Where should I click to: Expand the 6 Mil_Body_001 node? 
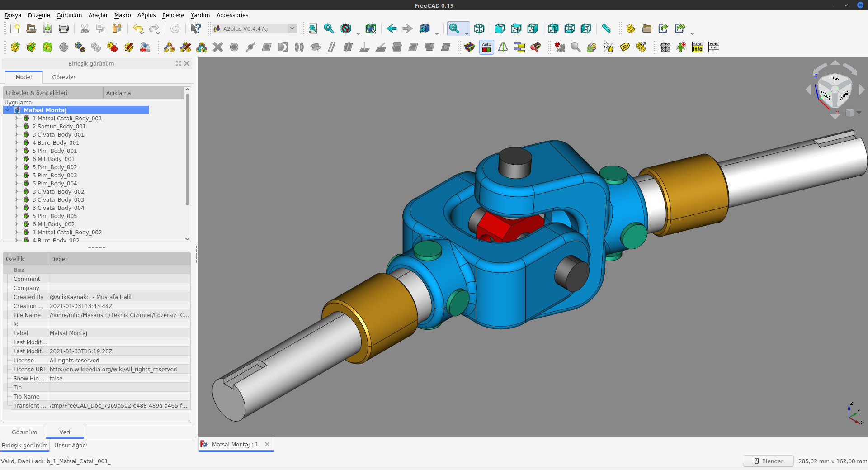[x=17, y=159]
